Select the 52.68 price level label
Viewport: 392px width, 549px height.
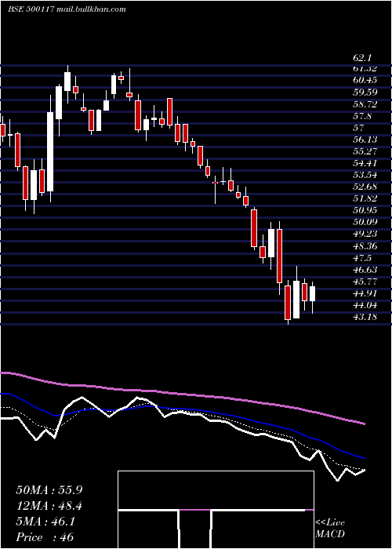[x=365, y=187]
